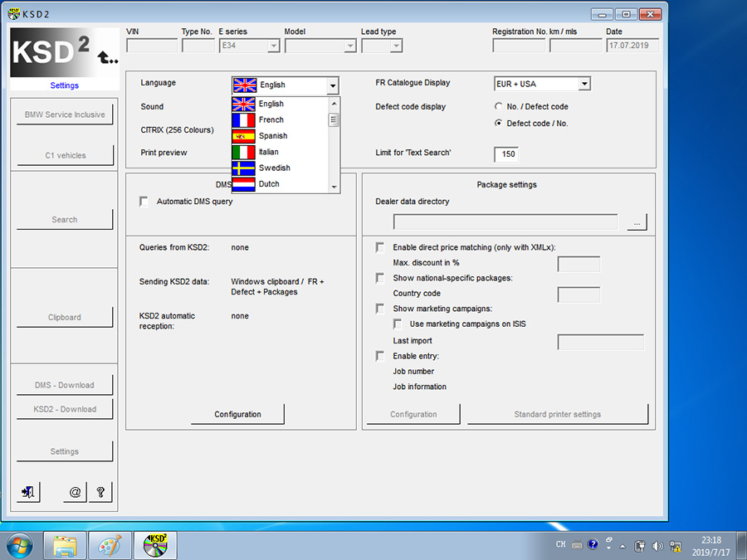The image size is (747, 560).
Task: Choose French in the language list
Action: click(x=281, y=120)
